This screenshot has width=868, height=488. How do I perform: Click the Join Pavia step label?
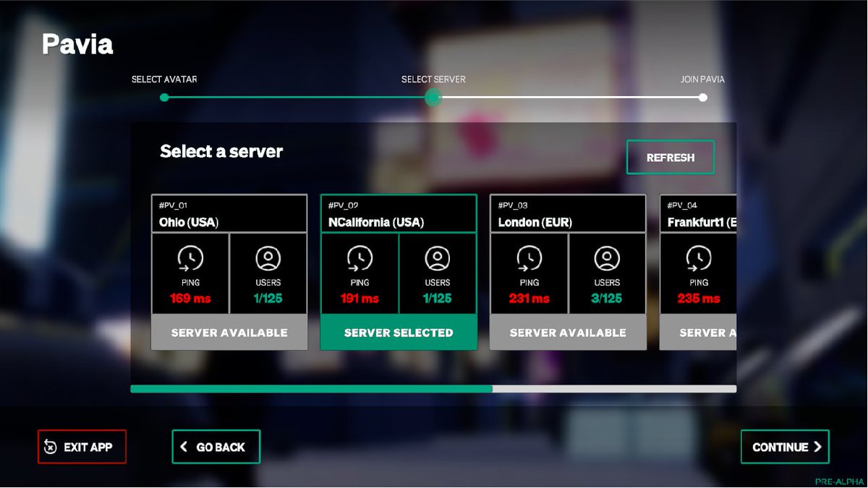[x=702, y=80]
